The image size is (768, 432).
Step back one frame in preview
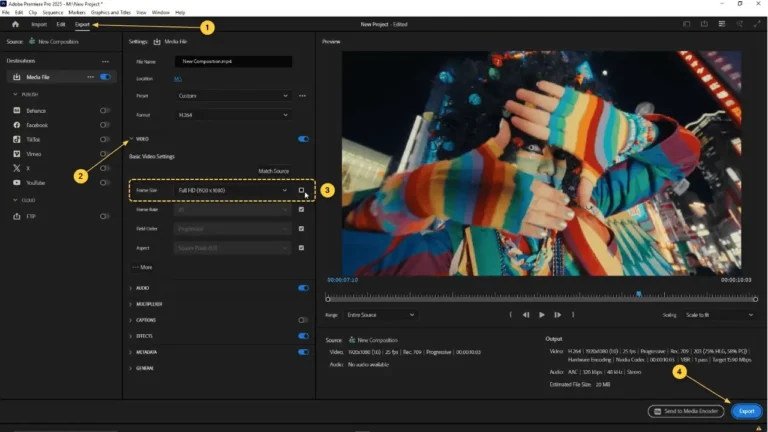click(526, 315)
